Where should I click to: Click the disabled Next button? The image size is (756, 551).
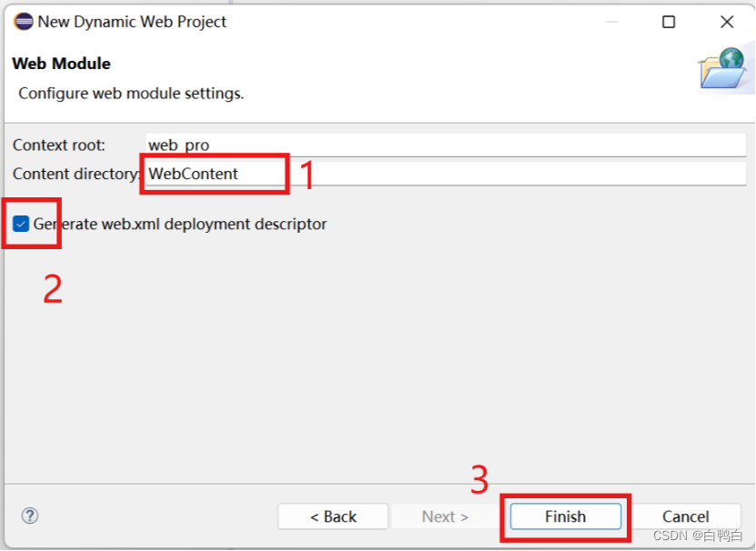click(x=445, y=516)
